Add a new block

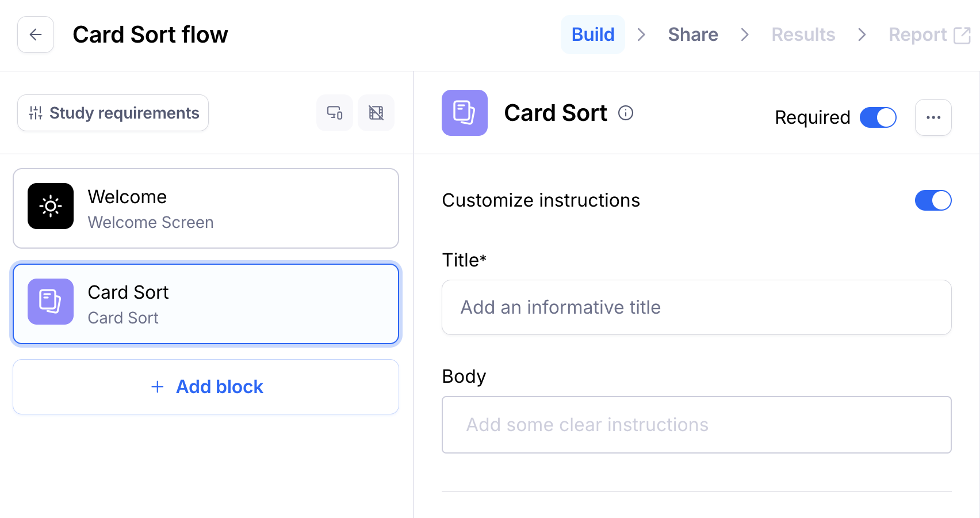click(x=206, y=387)
